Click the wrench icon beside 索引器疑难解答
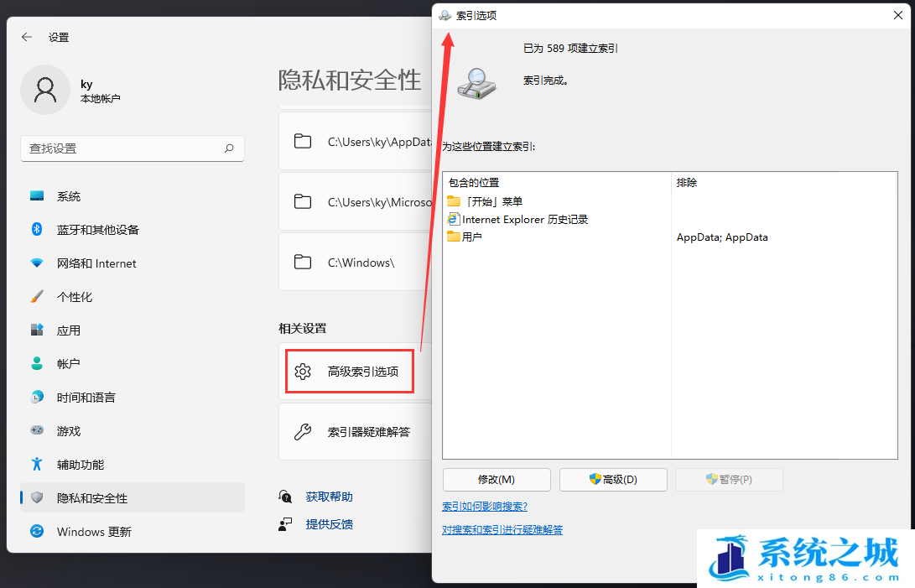915x588 pixels. point(302,432)
